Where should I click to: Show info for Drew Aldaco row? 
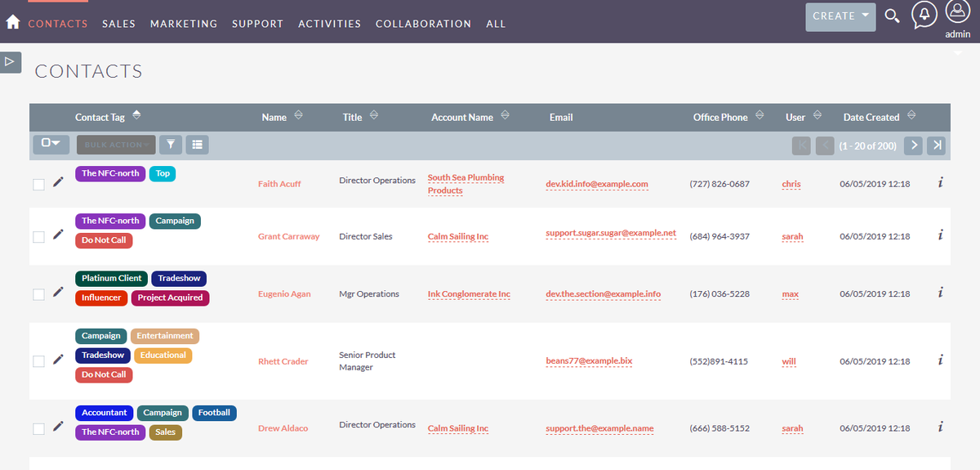[x=940, y=427]
